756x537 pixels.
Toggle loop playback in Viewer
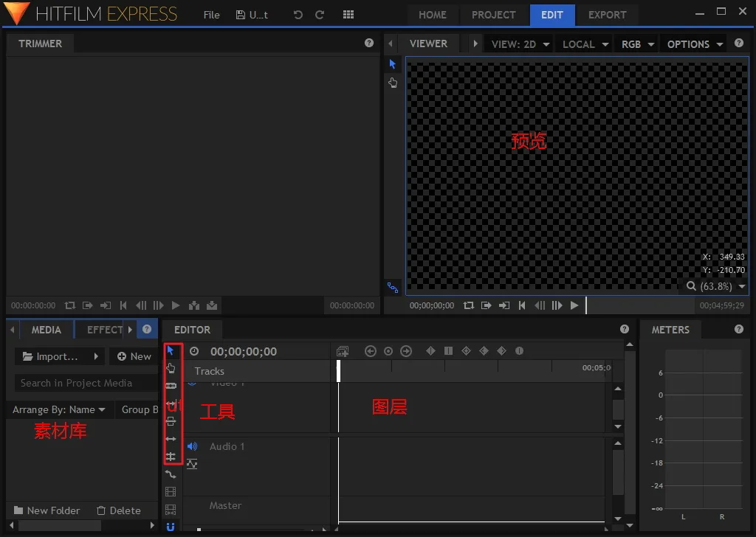tap(469, 305)
